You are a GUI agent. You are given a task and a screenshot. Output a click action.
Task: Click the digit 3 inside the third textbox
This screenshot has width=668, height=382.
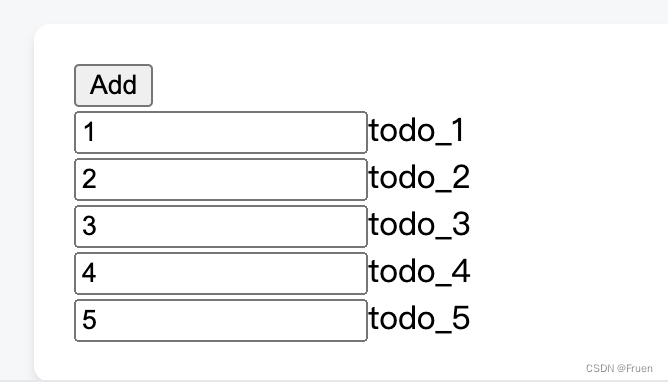[89, 226]
